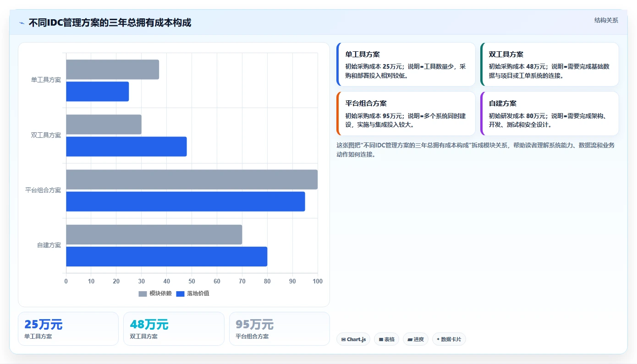The height and width of the screenshot is (364, 637).
Task: Click the 结构关系 label in the header
Action: tap(606, 20)
